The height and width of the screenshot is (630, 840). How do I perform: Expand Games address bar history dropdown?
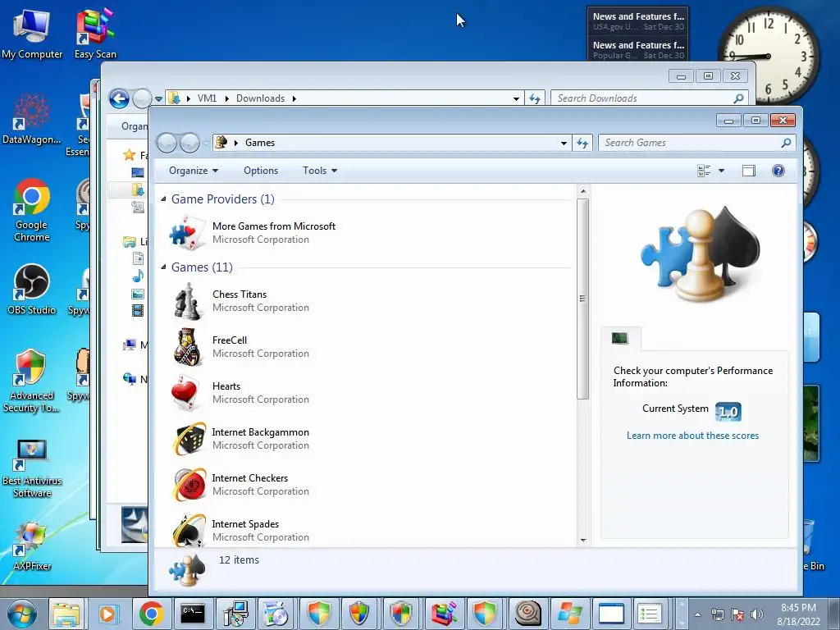click(564, 143)
